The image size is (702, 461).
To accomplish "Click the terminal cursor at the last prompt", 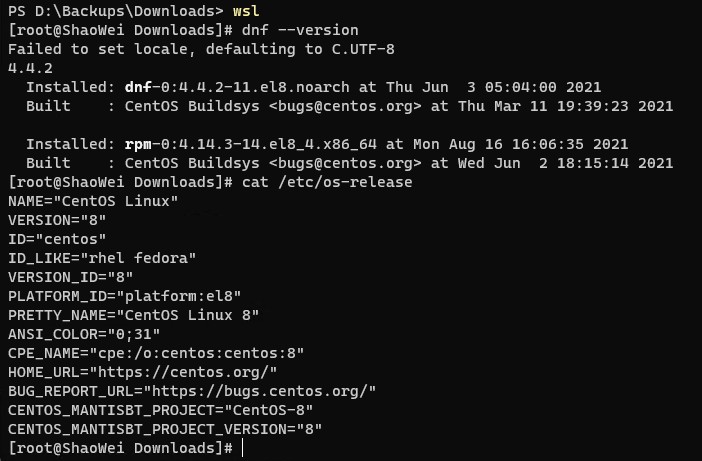I will click(x=242, y=448).
